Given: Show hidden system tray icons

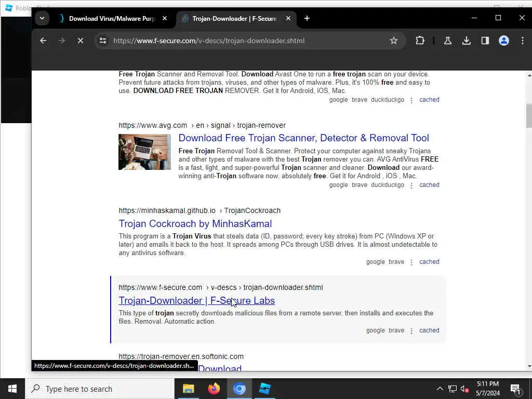Looking at the screenshot, I should click(x=440, y=389).
